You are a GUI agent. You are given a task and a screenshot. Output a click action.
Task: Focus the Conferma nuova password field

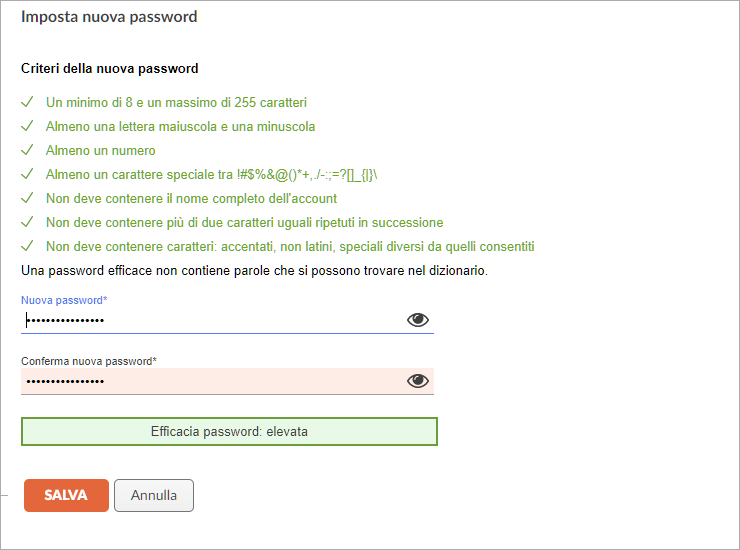(x=212, y=381)
